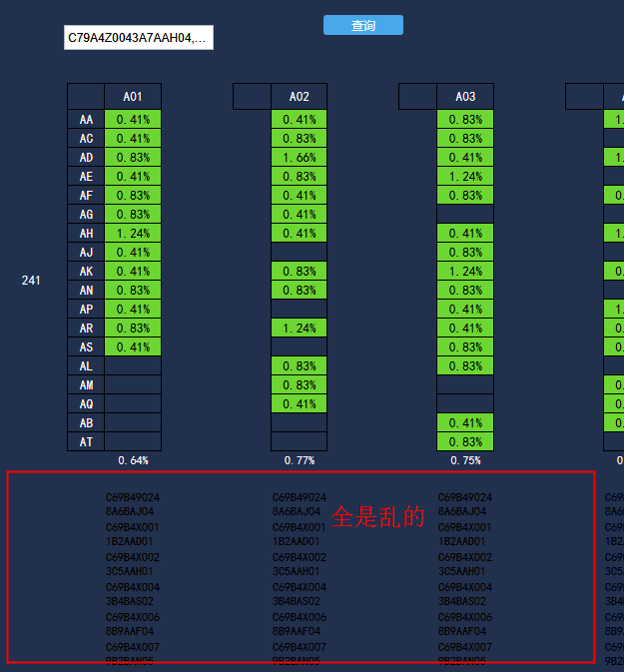Click the AA row label
The height and width of the screenshot is (672, 624).
(x=86, y=120)
